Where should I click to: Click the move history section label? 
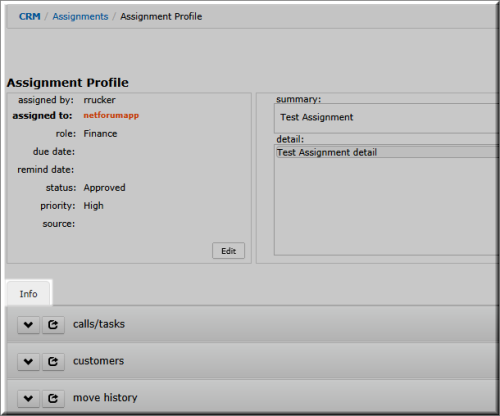(x=105, y=398)
